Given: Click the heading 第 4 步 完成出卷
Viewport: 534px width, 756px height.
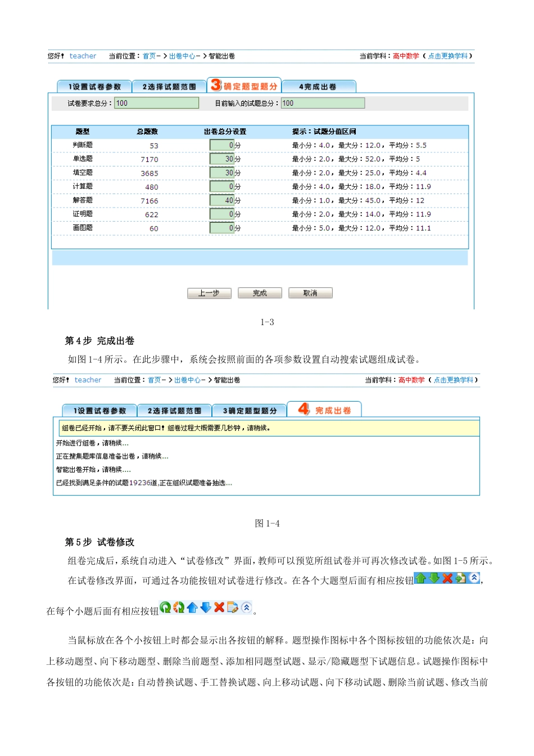Looking at the screenshot, I should (100, 341).
